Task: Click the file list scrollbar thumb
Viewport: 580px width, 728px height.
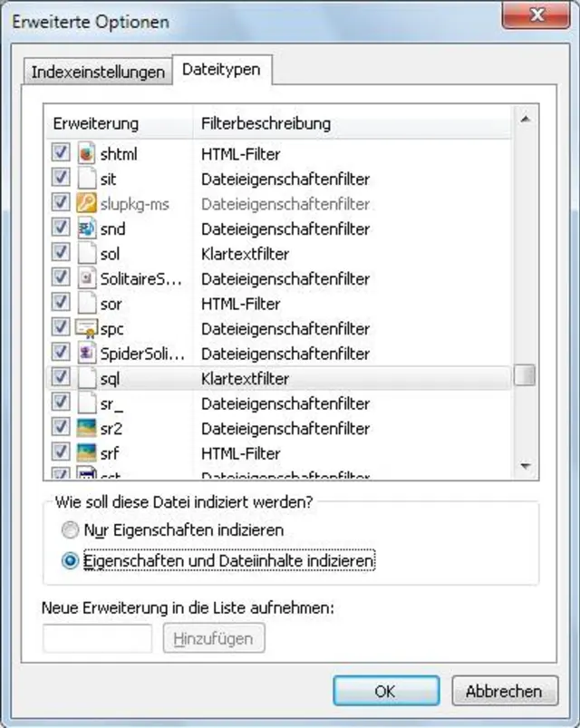Action: pos(525,375)
